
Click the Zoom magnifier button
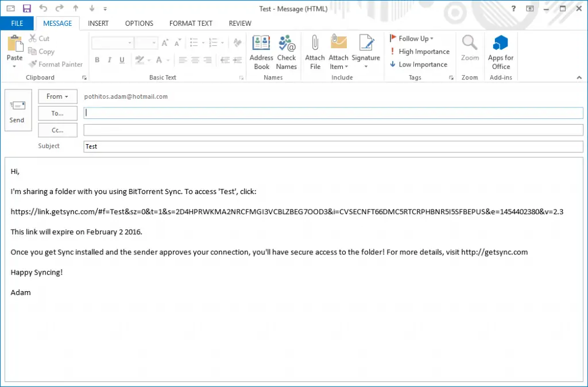click(470, 48)
